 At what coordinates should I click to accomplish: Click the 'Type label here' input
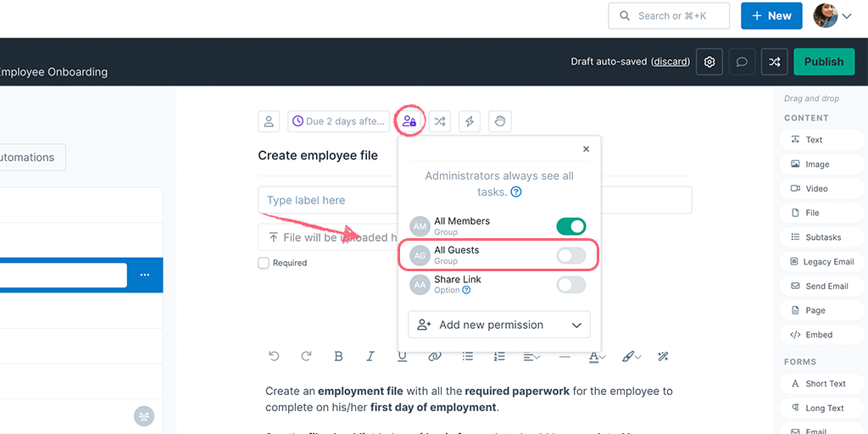click(x=475, y=200)
